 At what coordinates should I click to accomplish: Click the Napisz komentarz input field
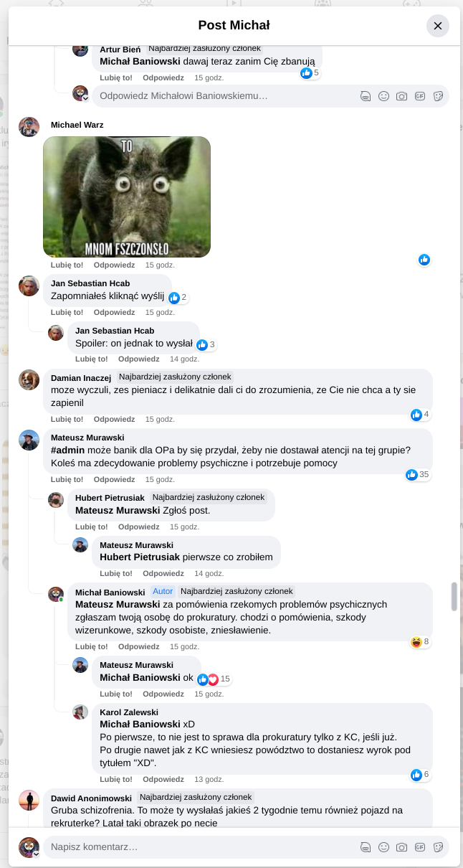[201, 847]
